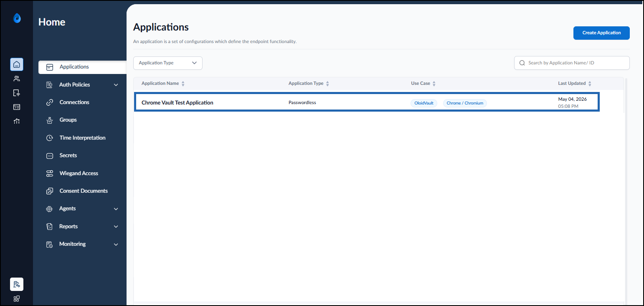Sort by Application Name column arrows

(183, 84)
